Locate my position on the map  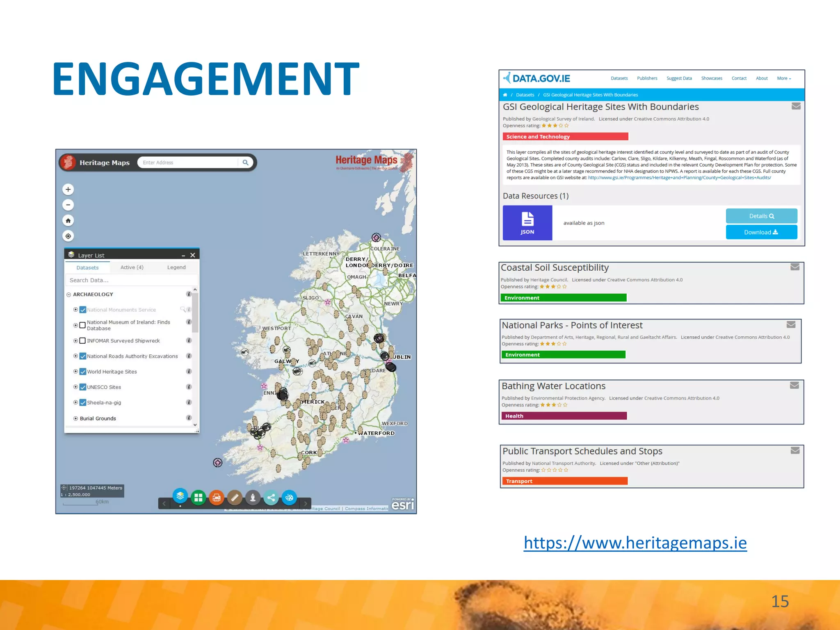pos(68,236)
